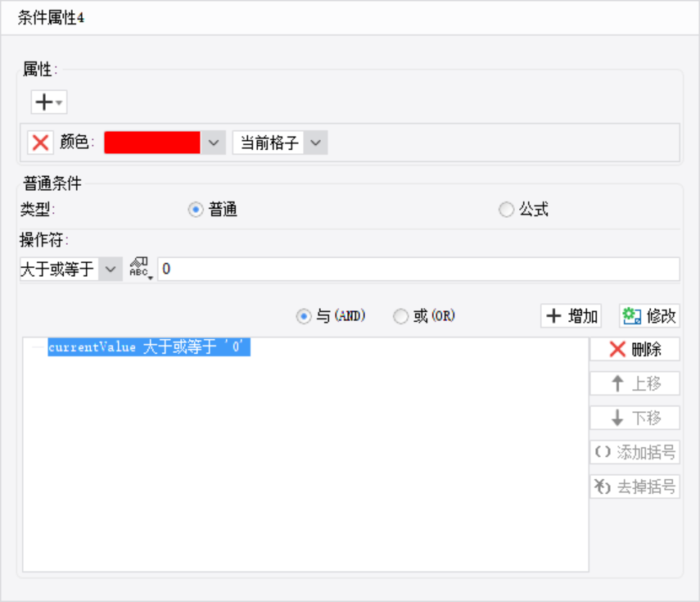The width and height of the screenshot is (700, 602).
Task: Select the 普通 type radio button
Action: (196, 210)
